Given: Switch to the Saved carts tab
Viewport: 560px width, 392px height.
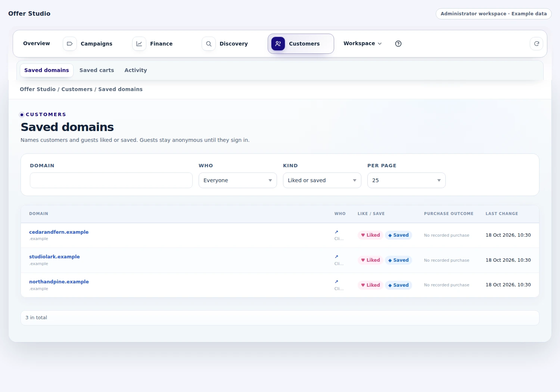Looking at the screenshot, I should tap(97, 70).
